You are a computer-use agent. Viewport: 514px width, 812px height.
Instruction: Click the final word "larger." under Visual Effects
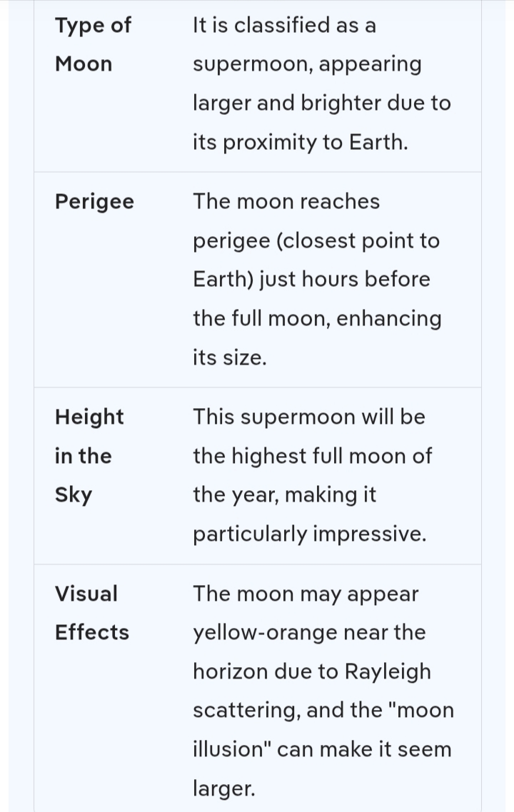point(223,788)
